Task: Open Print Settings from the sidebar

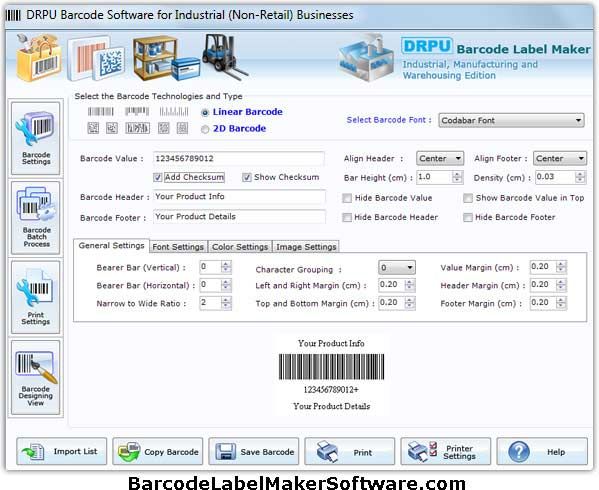Action: pos(36,297)
